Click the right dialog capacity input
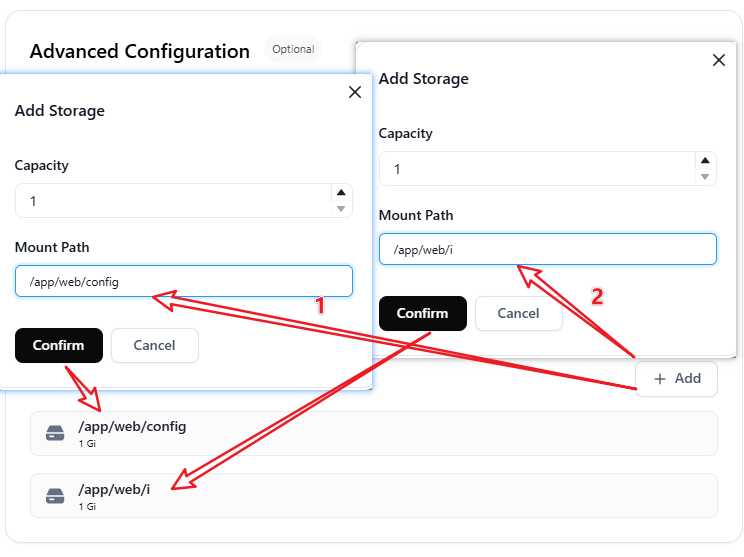744x557 pixels. 537,169
